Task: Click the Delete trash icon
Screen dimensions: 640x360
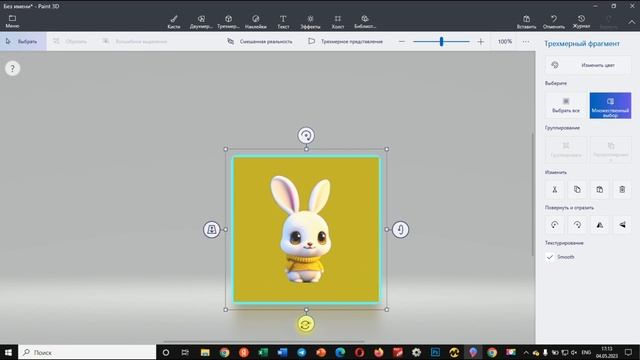Action: pos(622,189)
